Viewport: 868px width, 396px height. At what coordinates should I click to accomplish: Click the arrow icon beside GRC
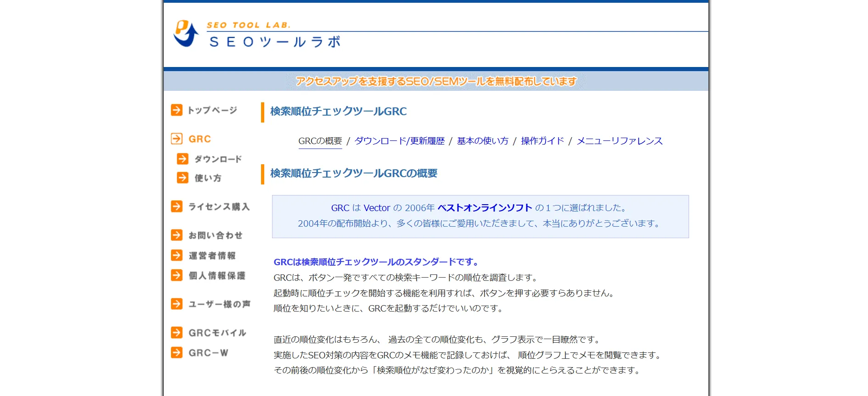tap(177, 139)
